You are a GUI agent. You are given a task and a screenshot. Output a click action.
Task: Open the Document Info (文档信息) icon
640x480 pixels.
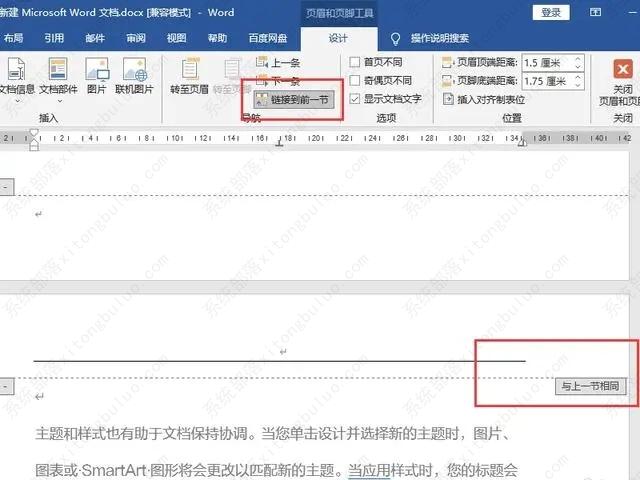click(x=16, y=69)
